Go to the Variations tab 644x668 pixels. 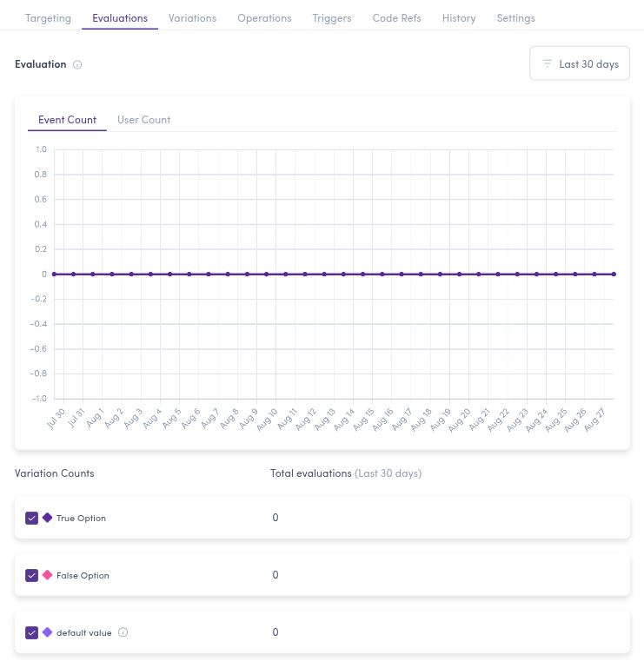click(x=192, y=18)
